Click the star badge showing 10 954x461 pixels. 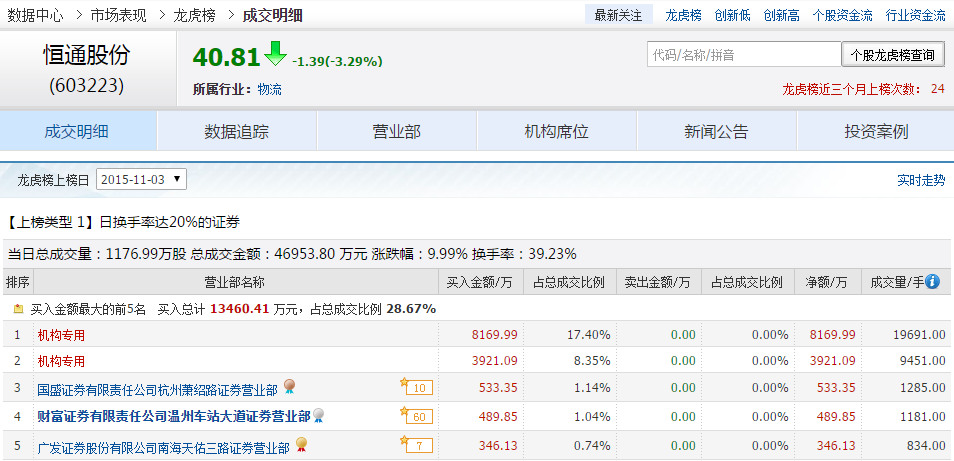416,387
